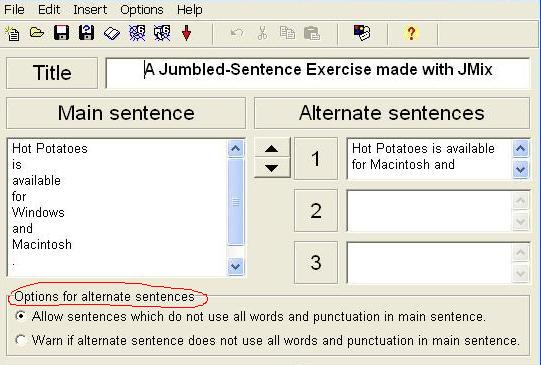
Task: Click the configuration screen toolbar icon
Action: pos(362,33)
